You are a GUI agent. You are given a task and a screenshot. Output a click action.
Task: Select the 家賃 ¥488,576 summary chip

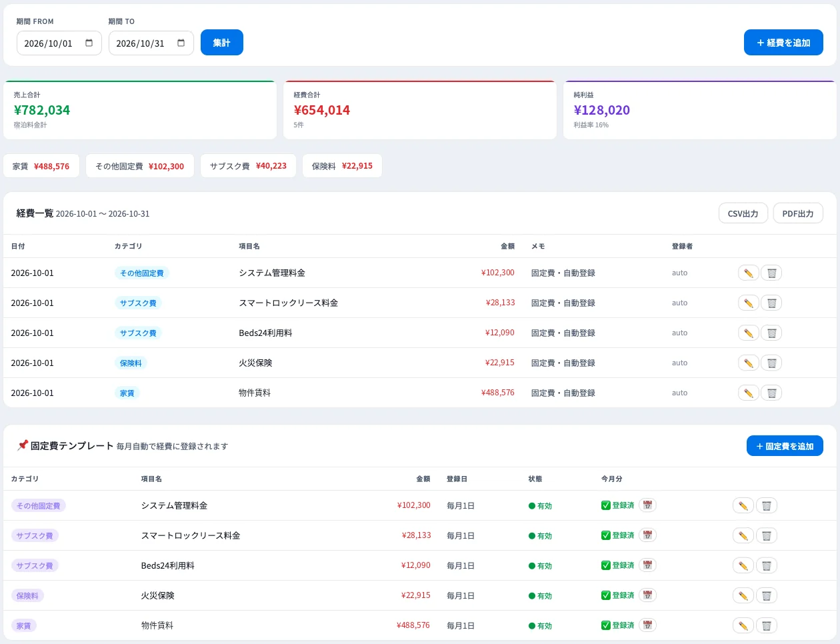pos(41,166)
